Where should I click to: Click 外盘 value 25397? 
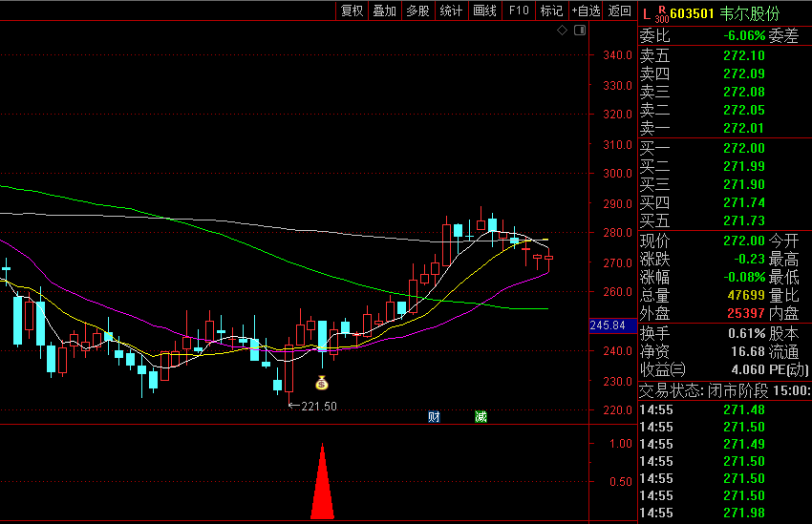746,313
